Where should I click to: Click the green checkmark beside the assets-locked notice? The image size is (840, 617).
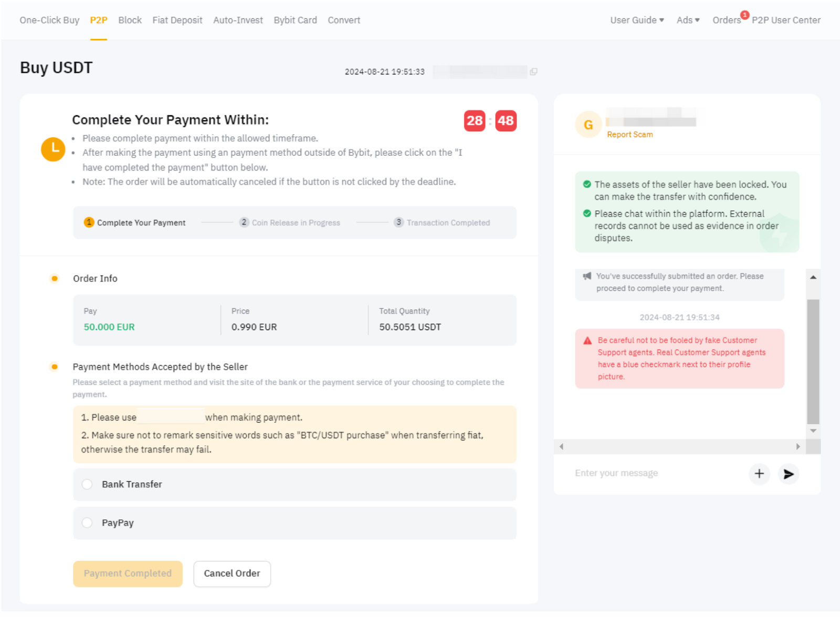pos(587,184)
